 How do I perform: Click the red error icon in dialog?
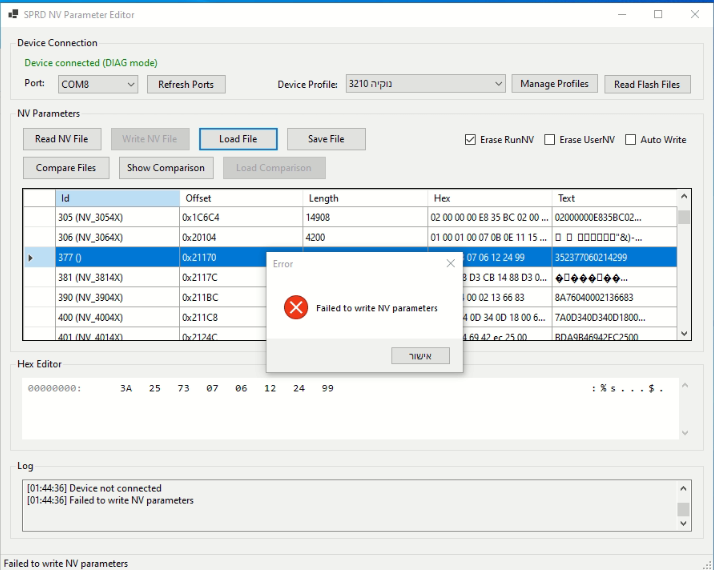pos(295,308)
